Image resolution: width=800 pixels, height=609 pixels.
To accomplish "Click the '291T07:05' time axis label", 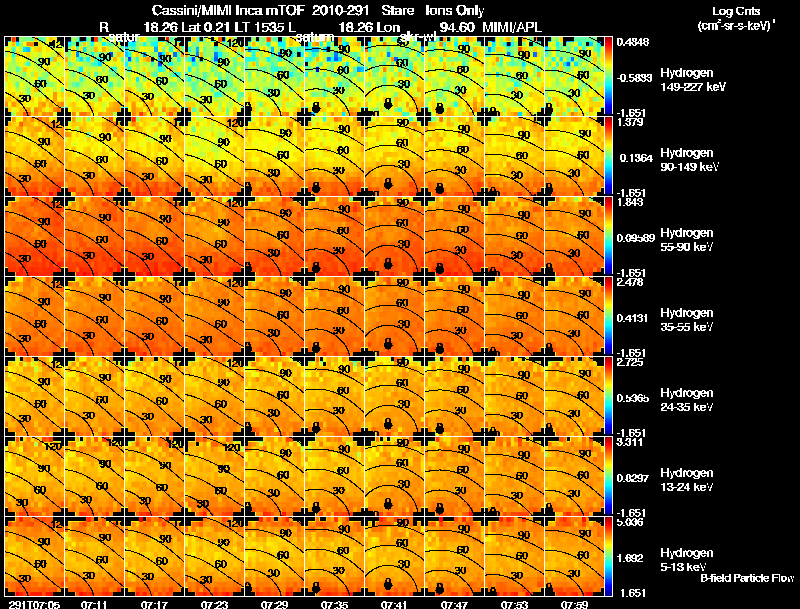I will click(x=34, y=604).
